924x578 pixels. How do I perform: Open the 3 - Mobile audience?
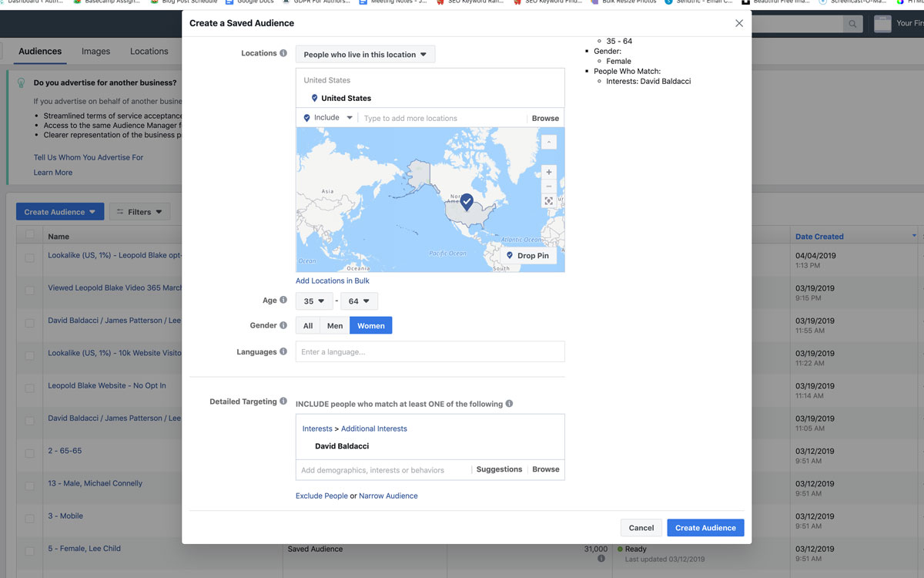coord(65,516)
